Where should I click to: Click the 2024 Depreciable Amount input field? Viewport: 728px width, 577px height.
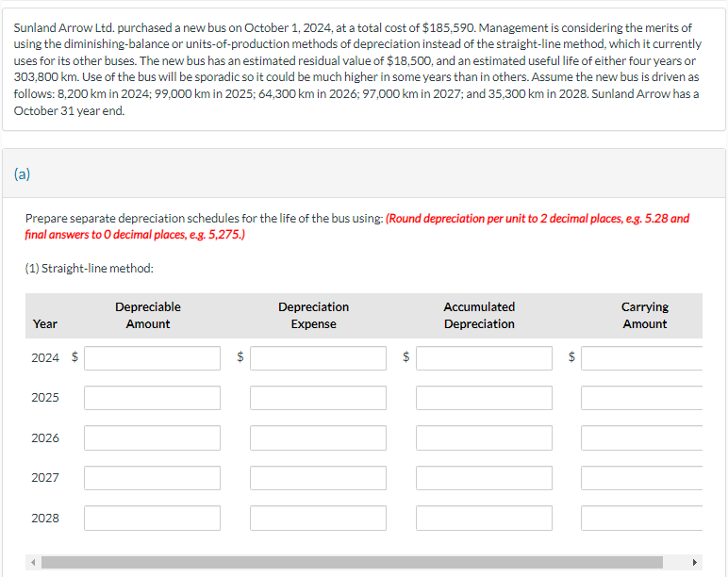[x=152, y=358]
